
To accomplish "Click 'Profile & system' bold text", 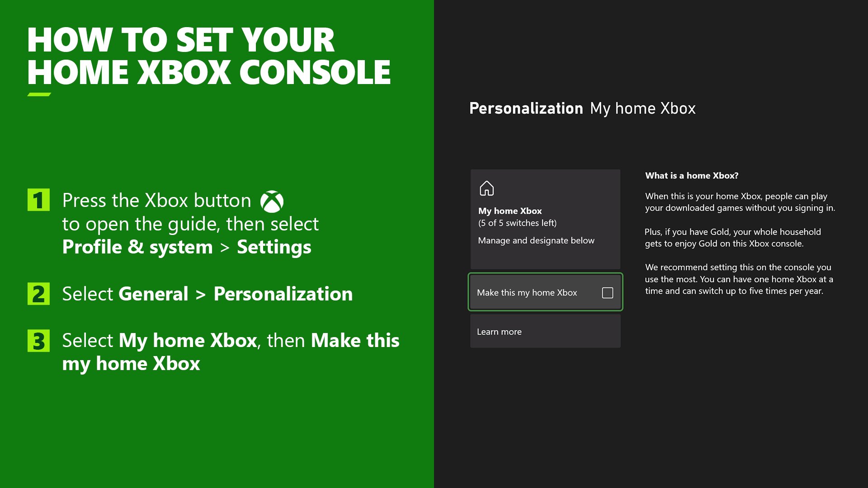I will [x=137, y=247].
